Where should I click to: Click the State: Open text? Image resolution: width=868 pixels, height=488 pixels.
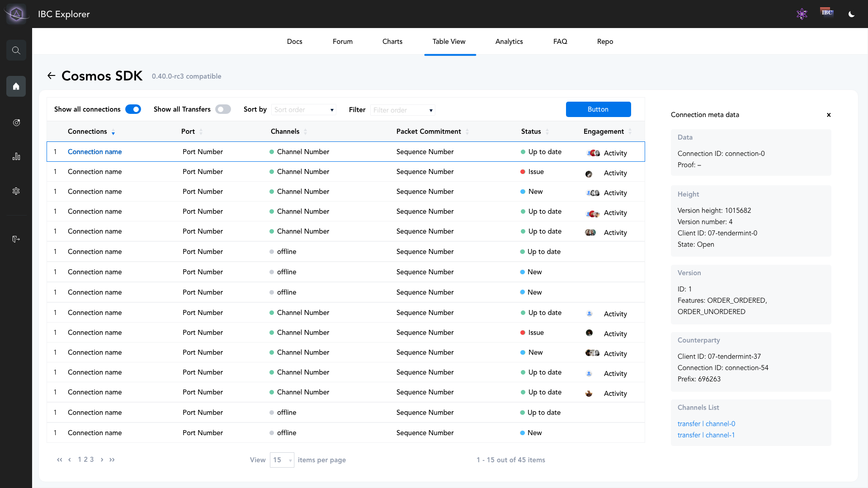pos(696,244)
